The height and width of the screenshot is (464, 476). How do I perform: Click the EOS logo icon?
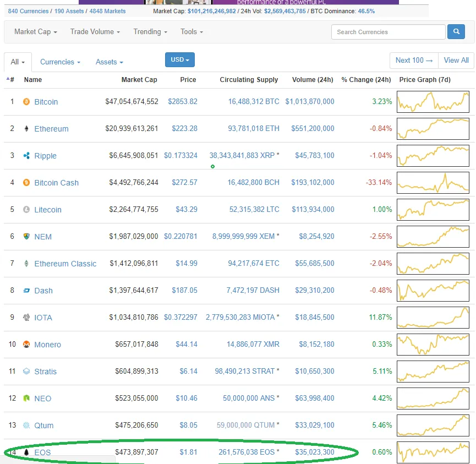(26, 452)
